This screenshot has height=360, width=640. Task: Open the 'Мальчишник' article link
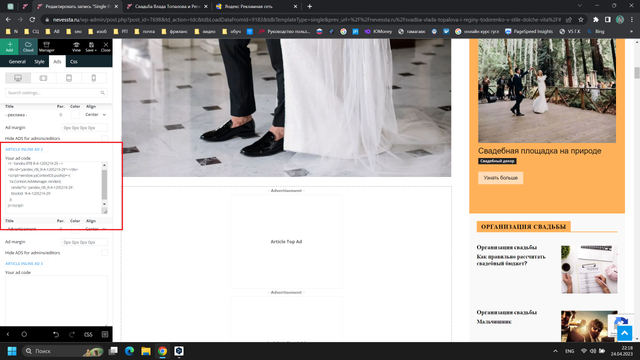pyautogui.click(x=494, y=322)
